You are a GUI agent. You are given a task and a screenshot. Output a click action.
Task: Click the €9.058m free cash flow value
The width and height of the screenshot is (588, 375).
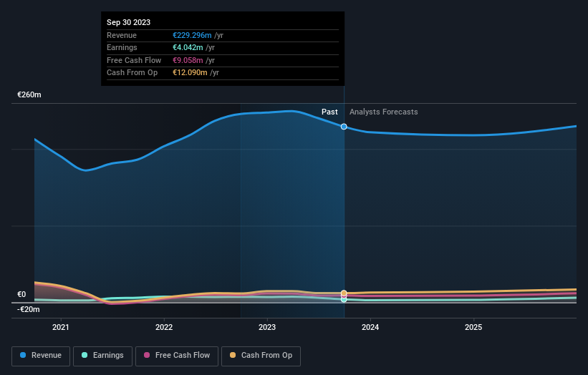pos(188,60)
